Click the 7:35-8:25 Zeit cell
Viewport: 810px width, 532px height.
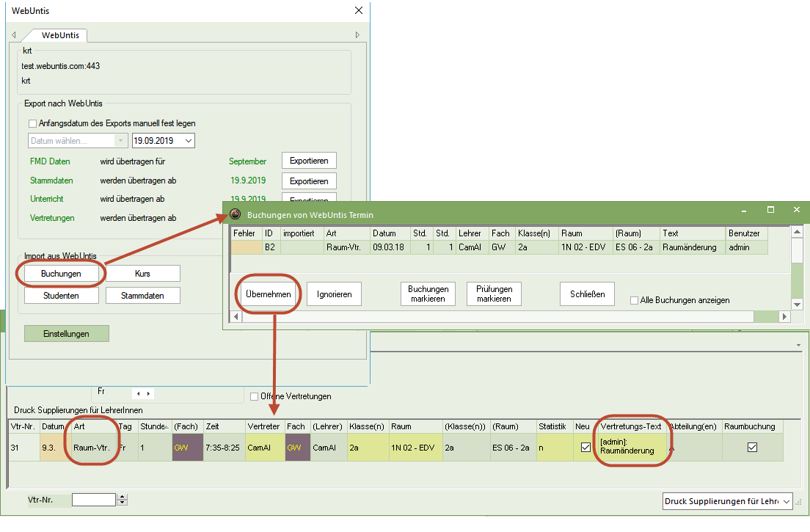(x=224, y=448)
